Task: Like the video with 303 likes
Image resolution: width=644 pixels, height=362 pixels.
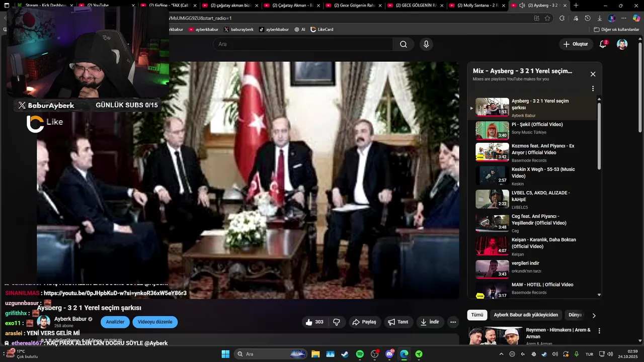Action: pos(314,322)
